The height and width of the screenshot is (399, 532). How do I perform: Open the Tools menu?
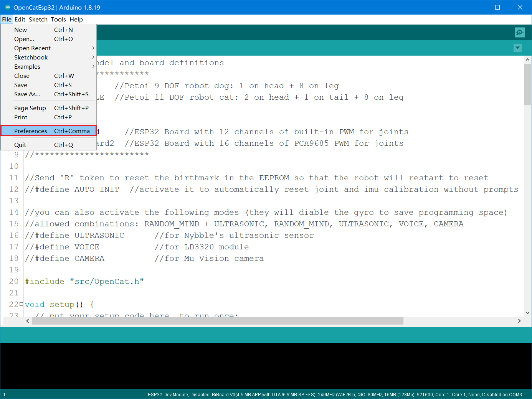58,20
